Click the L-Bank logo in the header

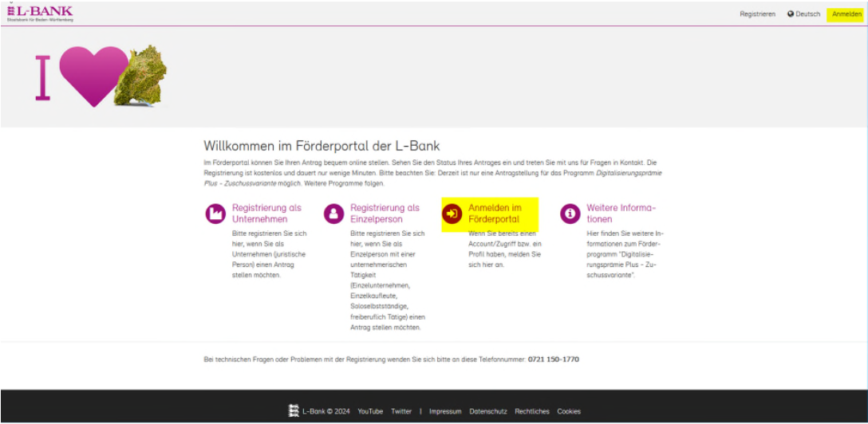tap(40, 13)
